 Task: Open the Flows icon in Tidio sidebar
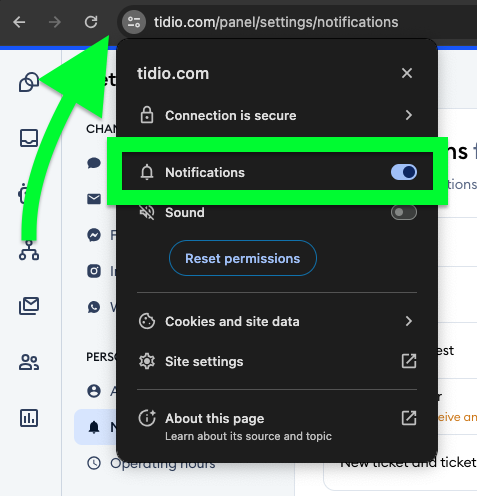(29, 250)
